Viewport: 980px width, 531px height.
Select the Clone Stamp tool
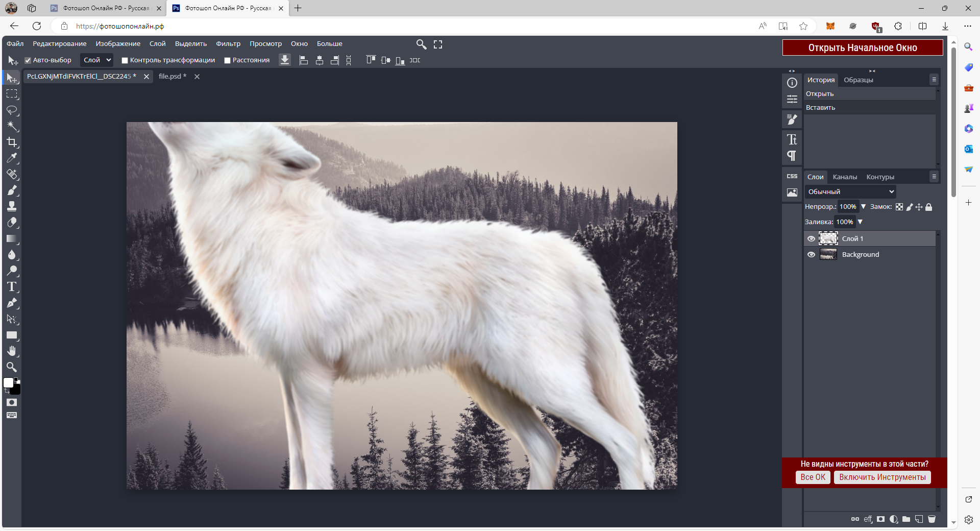(x=12, y=206)
